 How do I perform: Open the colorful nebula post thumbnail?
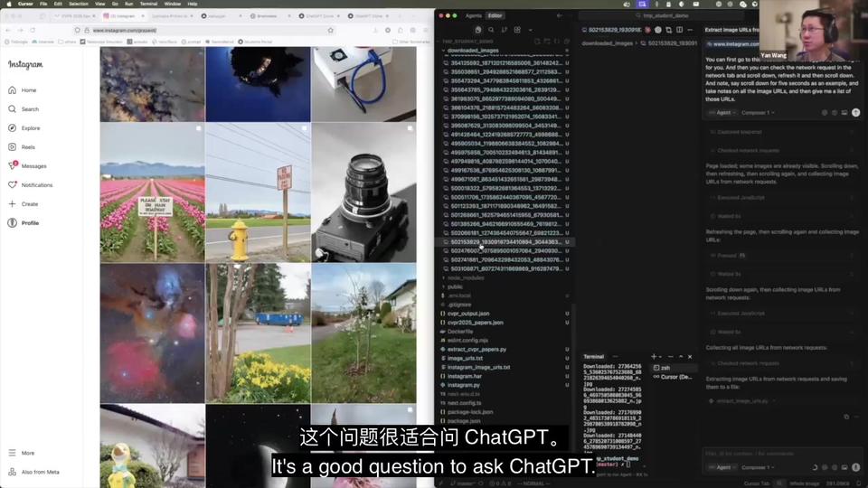(x=152, y=333)
